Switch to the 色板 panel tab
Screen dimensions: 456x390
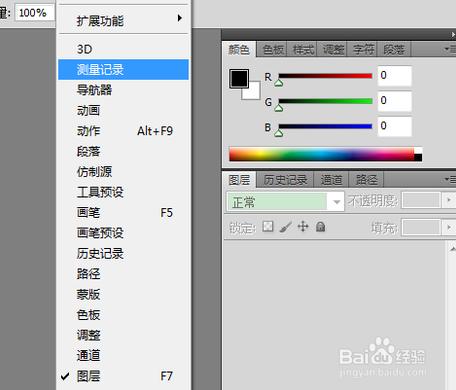[x=273, y=50]
